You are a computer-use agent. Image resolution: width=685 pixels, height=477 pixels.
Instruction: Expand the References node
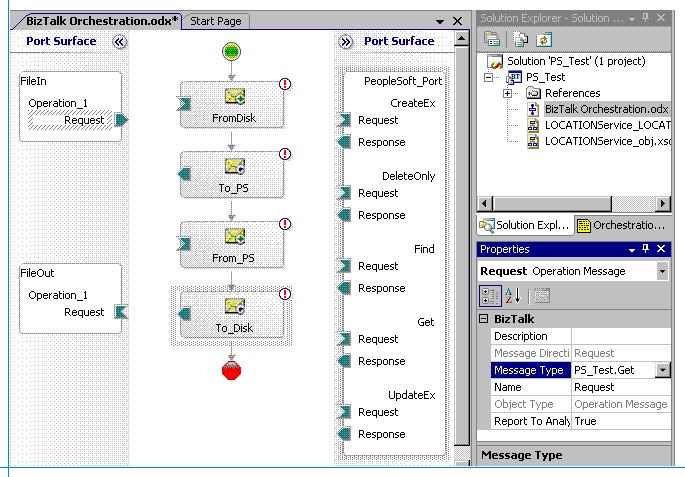507,93
